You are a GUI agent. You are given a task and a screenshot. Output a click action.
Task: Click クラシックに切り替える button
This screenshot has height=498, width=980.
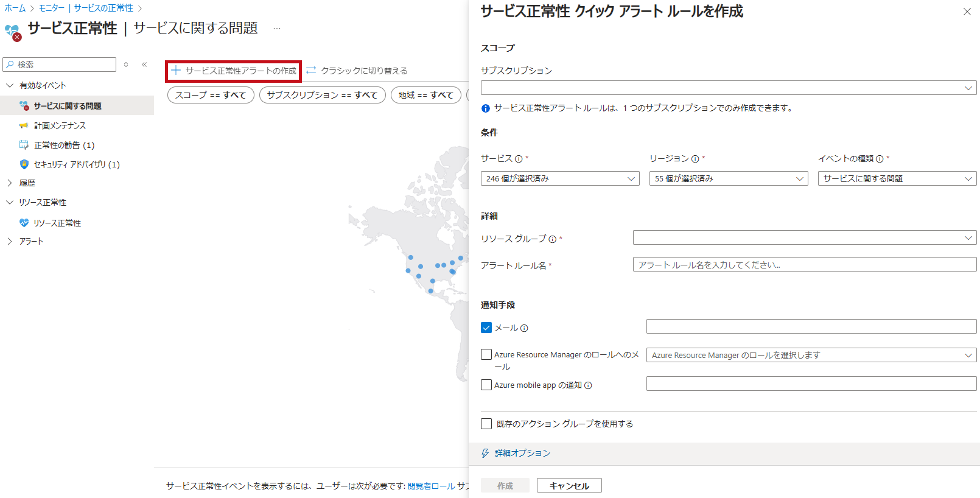point(357,71)
